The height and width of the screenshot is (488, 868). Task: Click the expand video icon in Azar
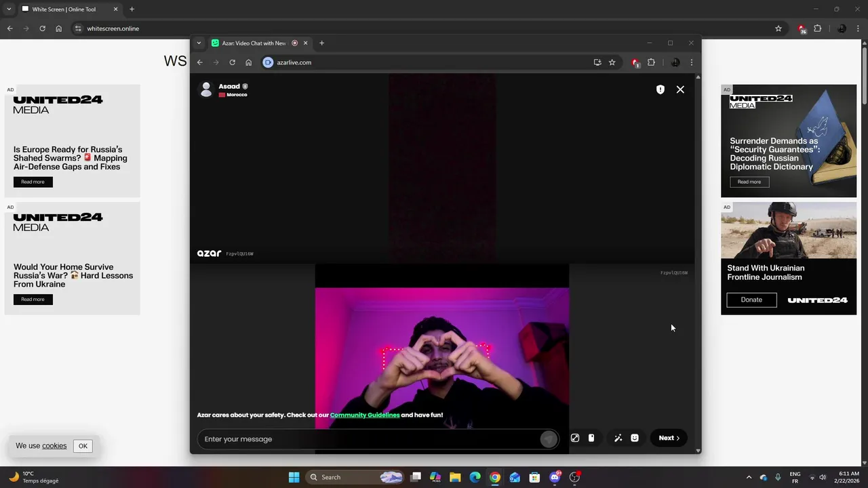(575, 438)
